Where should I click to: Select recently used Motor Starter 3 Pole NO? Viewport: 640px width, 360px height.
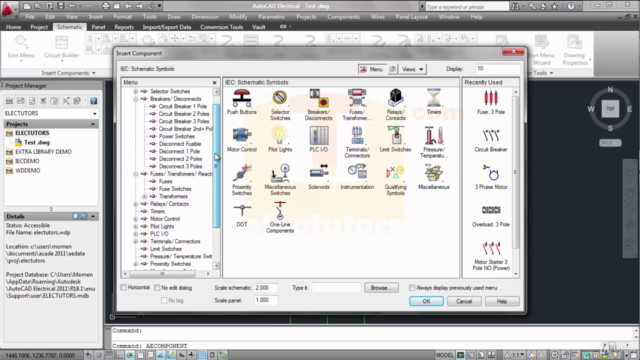coord(491,256)
